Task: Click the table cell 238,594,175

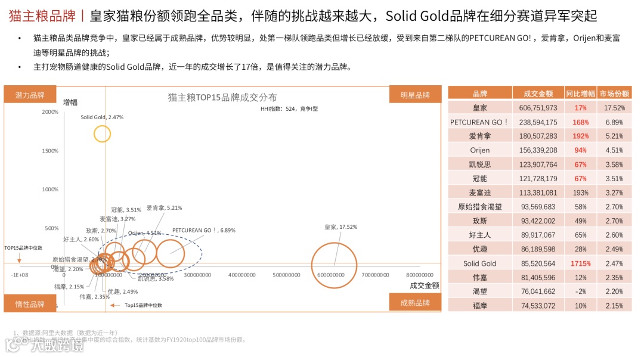Action: coord(538,122)
